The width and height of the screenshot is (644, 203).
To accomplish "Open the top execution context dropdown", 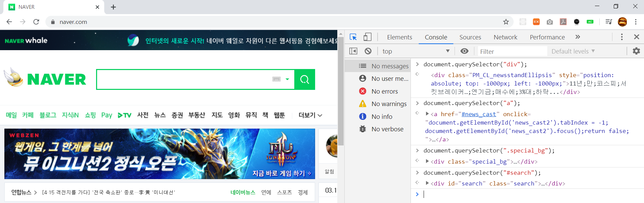I will tap(416, 51).
